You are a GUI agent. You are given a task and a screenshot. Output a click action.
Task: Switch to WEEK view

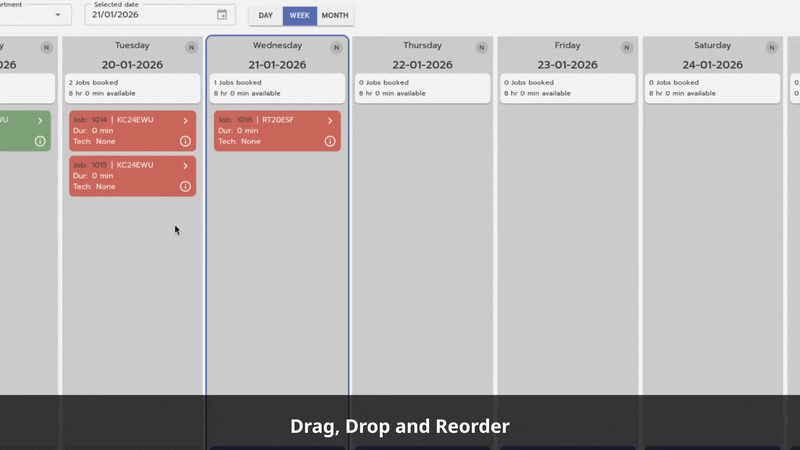click(299, 15)
